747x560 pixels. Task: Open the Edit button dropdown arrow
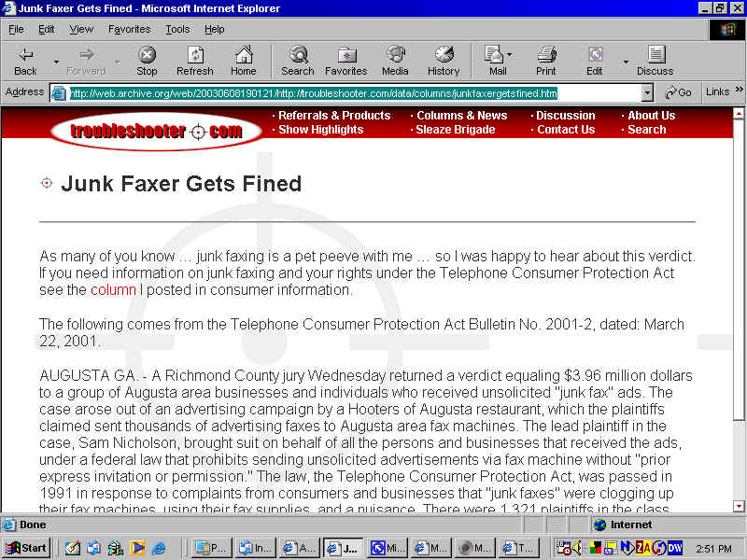[x=626, y=62]
